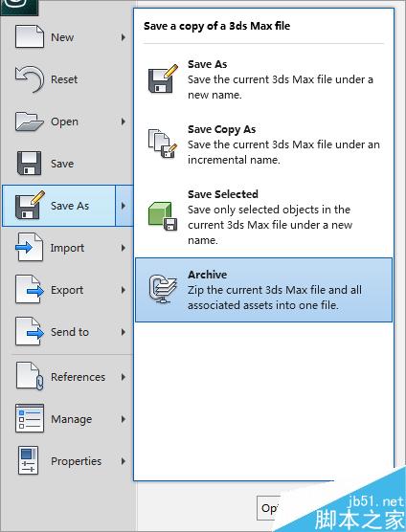Select Archive zip file entry
Viewport: 406px width, 532px height.
click(x=263, y=290)
